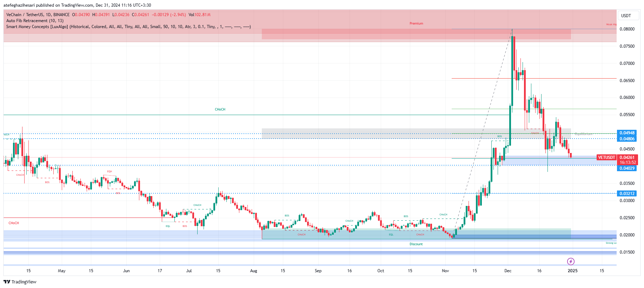Screen dimensions: 644x288
Task: Click the high price H0.04391 value
Action: pyautogui.click(x=101, y=15)
